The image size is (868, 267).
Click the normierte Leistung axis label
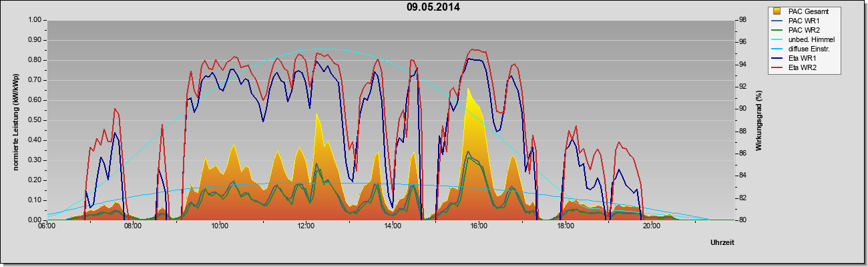15,120
